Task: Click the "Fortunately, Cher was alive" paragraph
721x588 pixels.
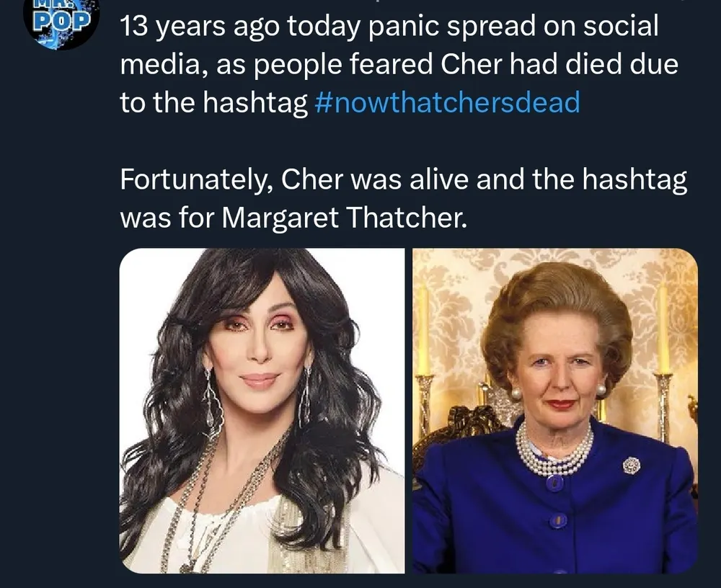Action: (403, 198)
